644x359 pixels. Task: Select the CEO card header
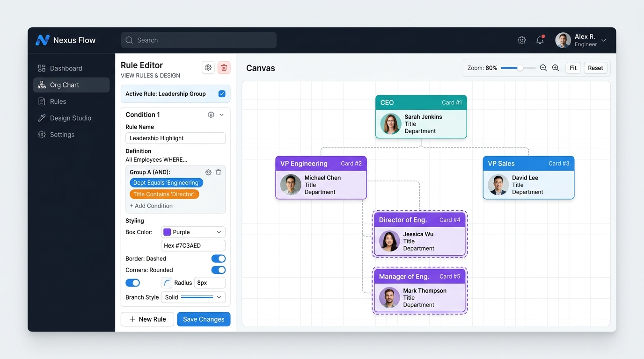421,102
